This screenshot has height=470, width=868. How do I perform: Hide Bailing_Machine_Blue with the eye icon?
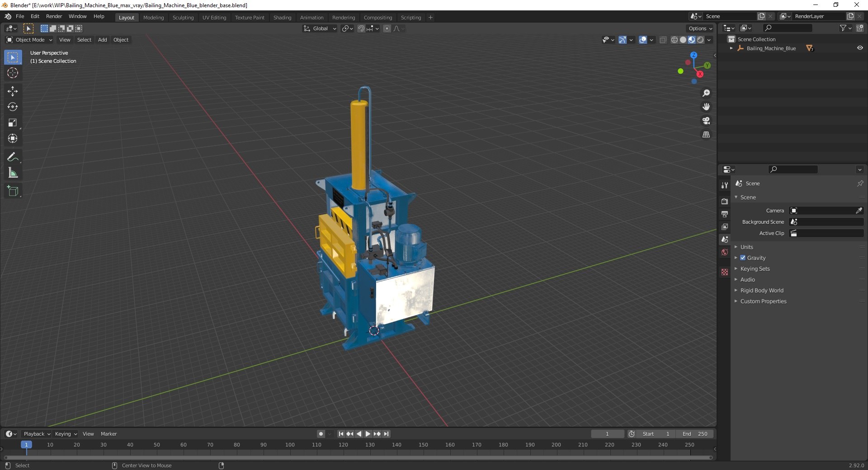[860, 48]
